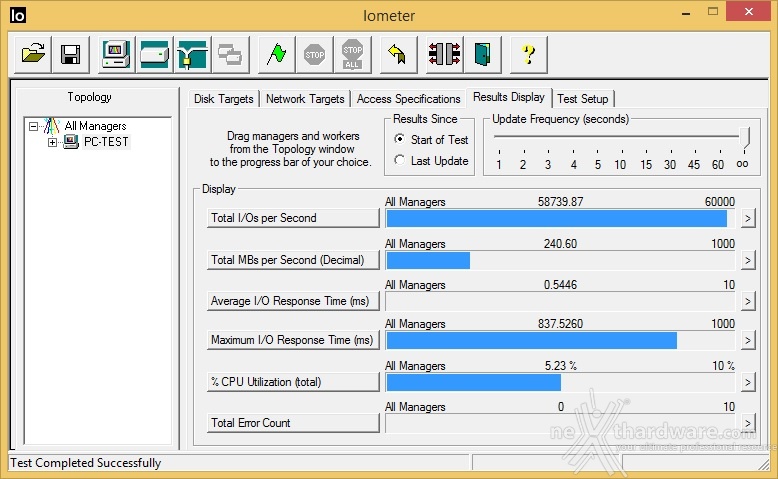The image size is (778, 479).
Task: Maximize the Iometer window
Action: point(713,12)
